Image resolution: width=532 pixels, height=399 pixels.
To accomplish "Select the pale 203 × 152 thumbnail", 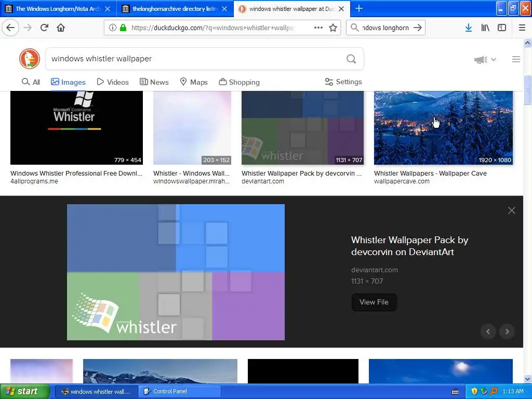I will click(192, 128).
